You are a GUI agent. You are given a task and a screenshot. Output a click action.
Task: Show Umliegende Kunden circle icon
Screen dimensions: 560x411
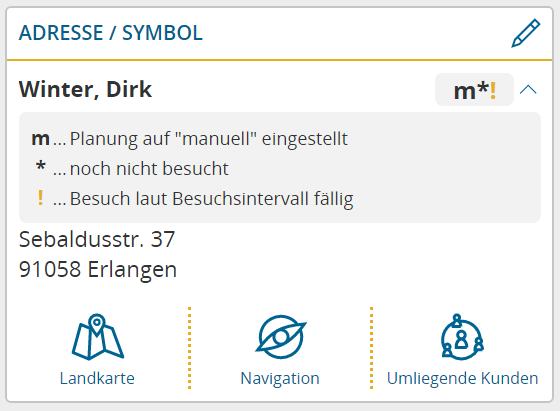pyautogui.click(x=462, y=337)
